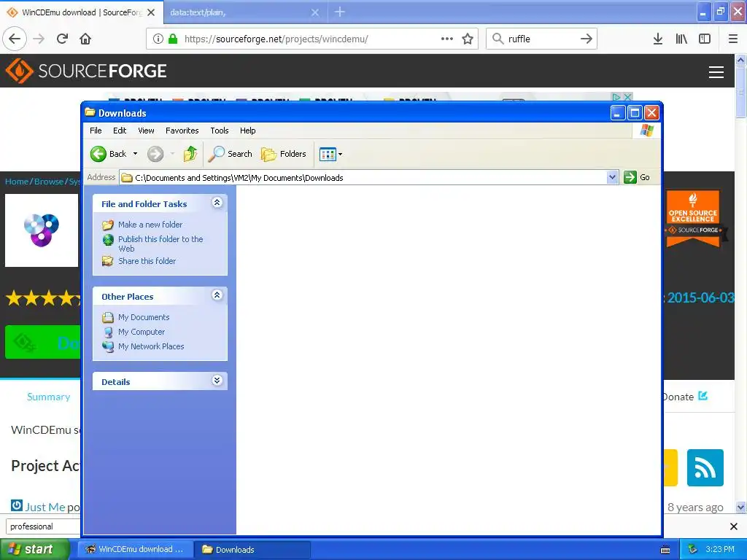Open the Back history dropdown arrow in Explorer
The width and height of the screenshot is (747, 560).
[135, 154]
